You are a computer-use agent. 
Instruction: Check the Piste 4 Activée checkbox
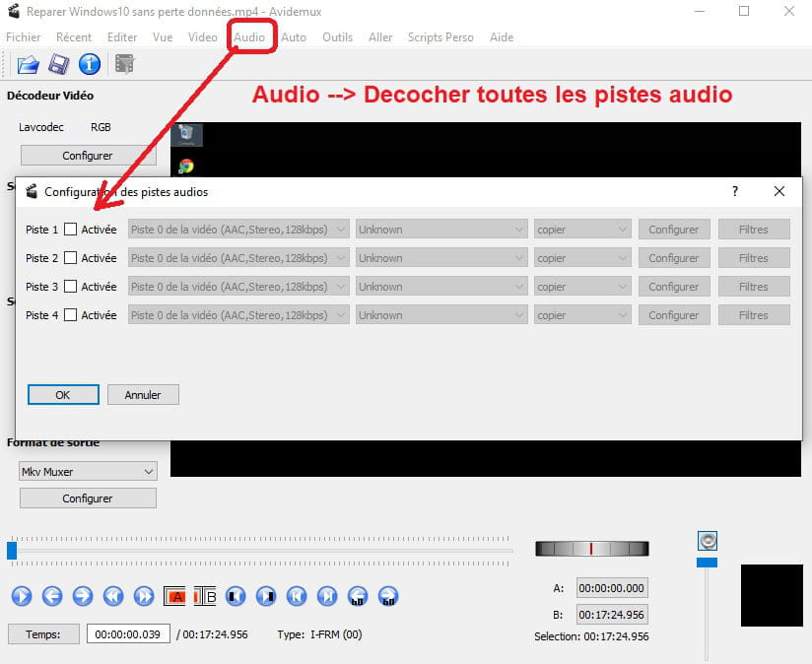tap(70, 315)
